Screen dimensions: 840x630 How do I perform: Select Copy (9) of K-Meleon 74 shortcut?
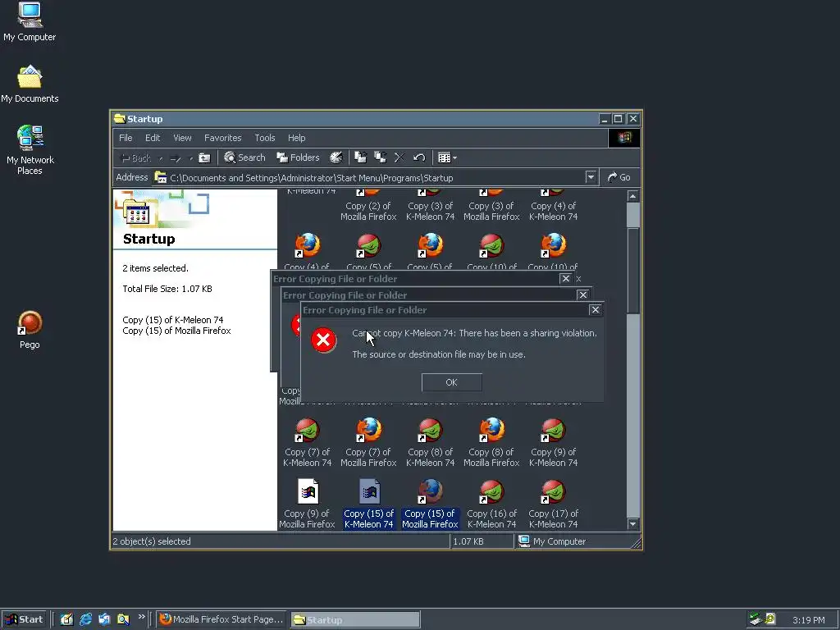coord(554,443)
